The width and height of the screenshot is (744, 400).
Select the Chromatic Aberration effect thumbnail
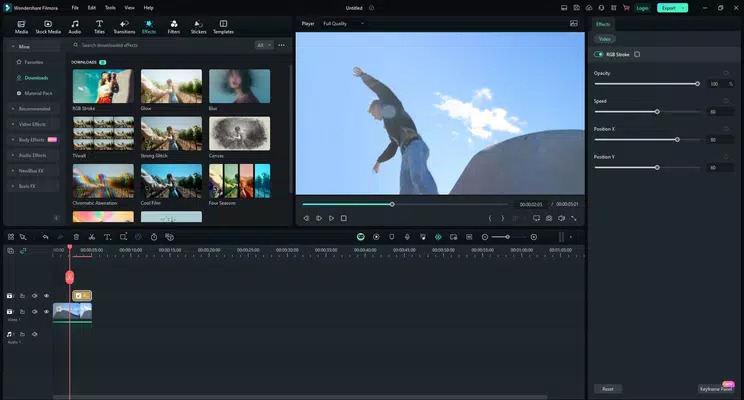pos(103,181)
